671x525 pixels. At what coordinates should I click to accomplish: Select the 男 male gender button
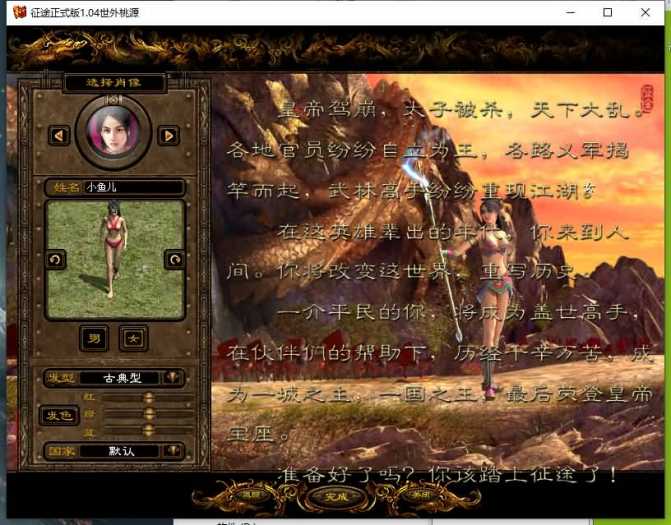[x=94, y=338]
